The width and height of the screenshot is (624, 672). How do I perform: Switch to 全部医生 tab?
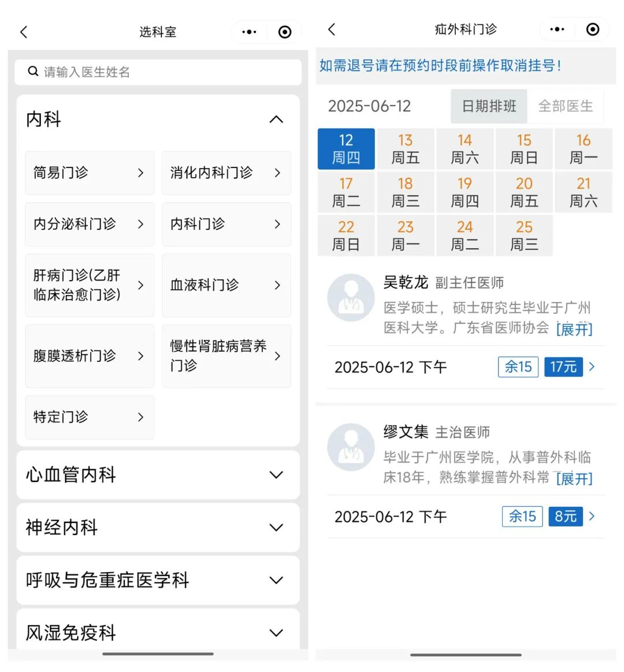(565, 106)
